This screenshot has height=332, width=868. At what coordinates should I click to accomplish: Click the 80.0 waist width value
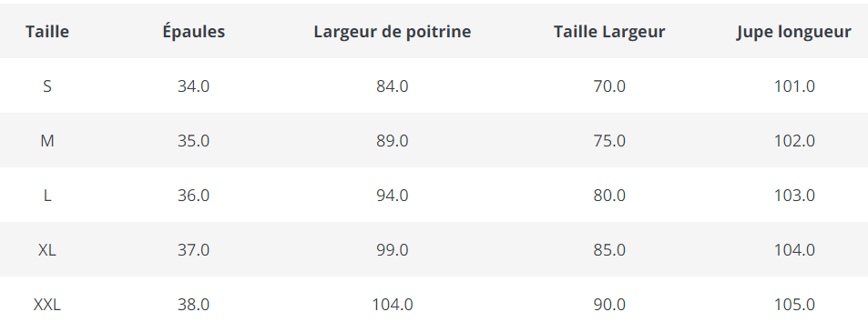click(x=609, y=196)
